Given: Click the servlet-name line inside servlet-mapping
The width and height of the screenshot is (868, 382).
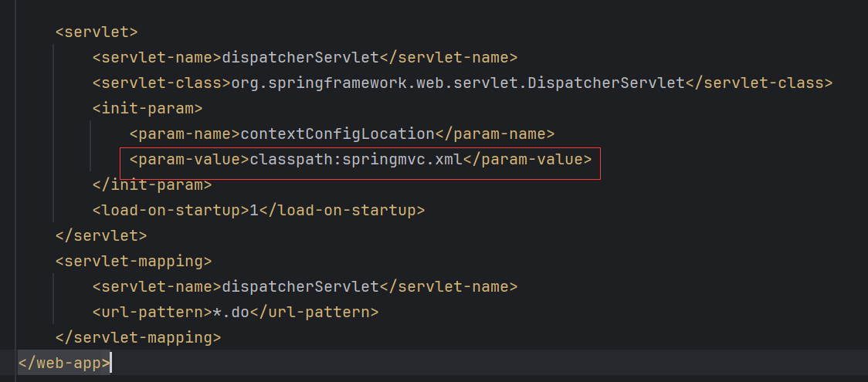Looking at the screenshot, I should coord(304,287).
